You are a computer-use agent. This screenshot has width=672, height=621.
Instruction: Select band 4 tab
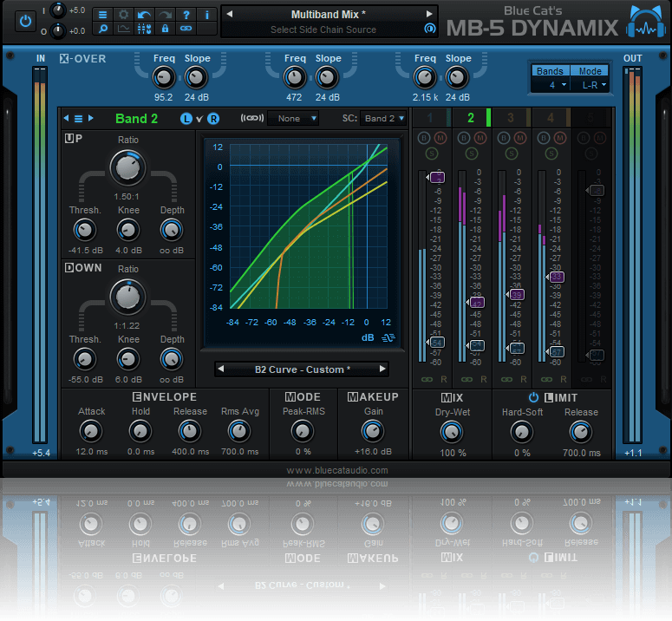[551, 118]
